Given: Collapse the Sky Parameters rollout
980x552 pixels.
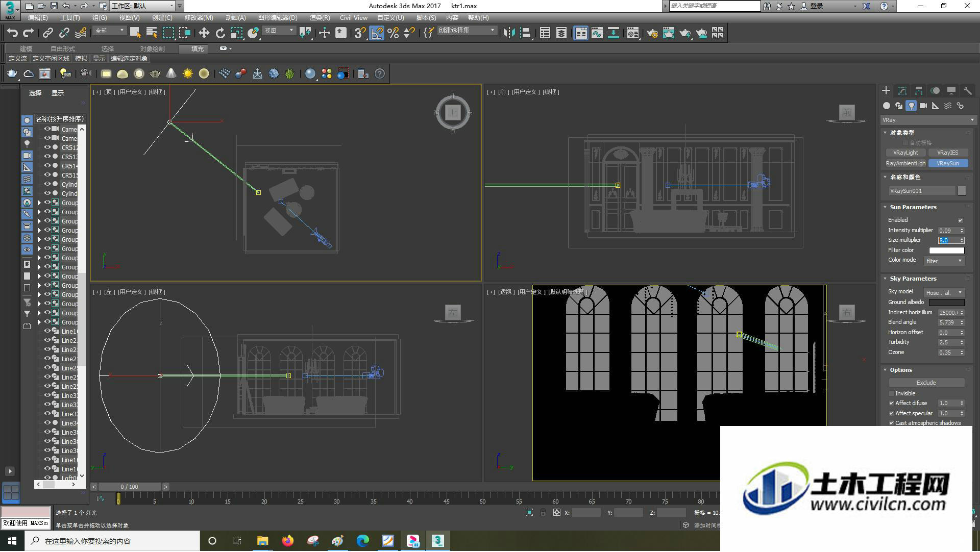Looking at the screenshot, I should point(913,279).
